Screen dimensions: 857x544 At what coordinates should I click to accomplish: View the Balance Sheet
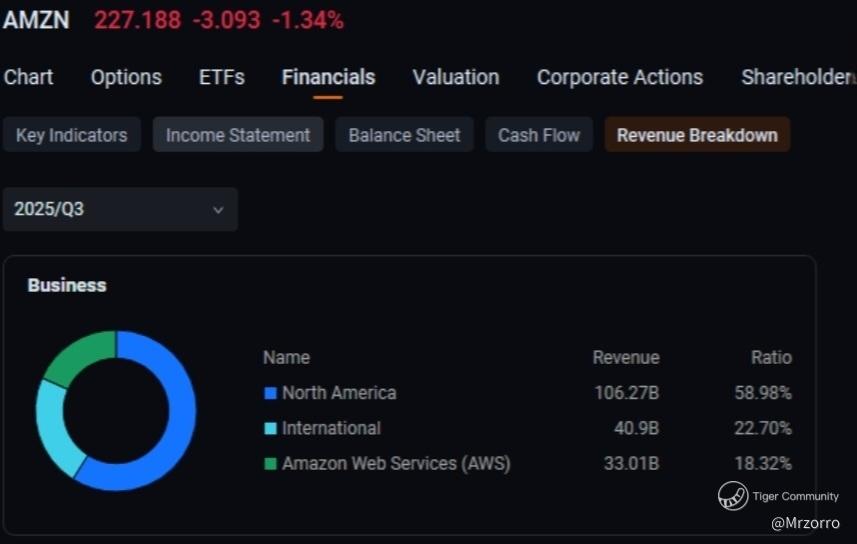(x=404, y=134)
